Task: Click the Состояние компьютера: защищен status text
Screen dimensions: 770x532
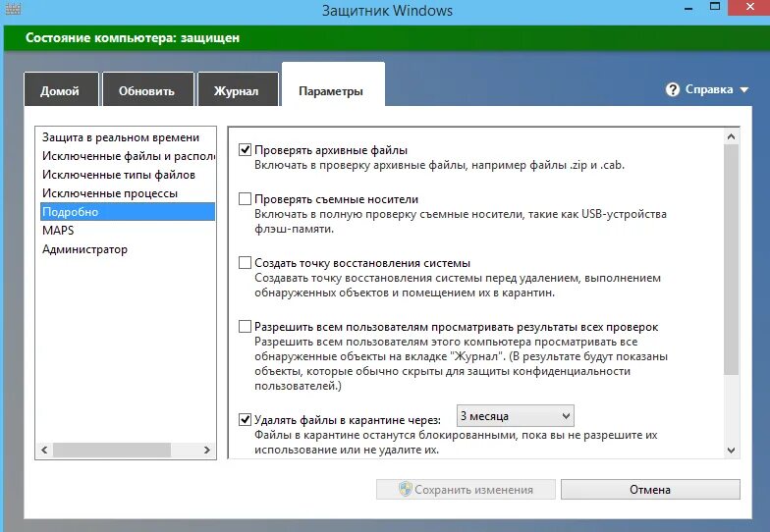Action: point(132,37)
